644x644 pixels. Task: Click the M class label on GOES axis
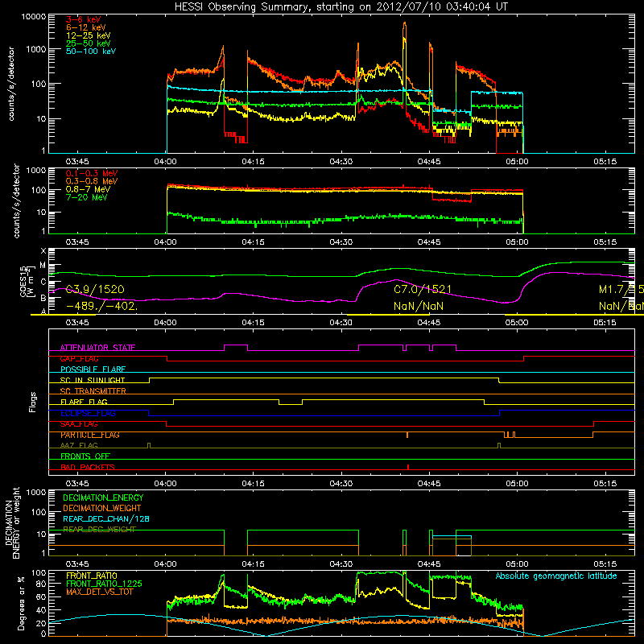pyautogui.click(x=43, y=266)
